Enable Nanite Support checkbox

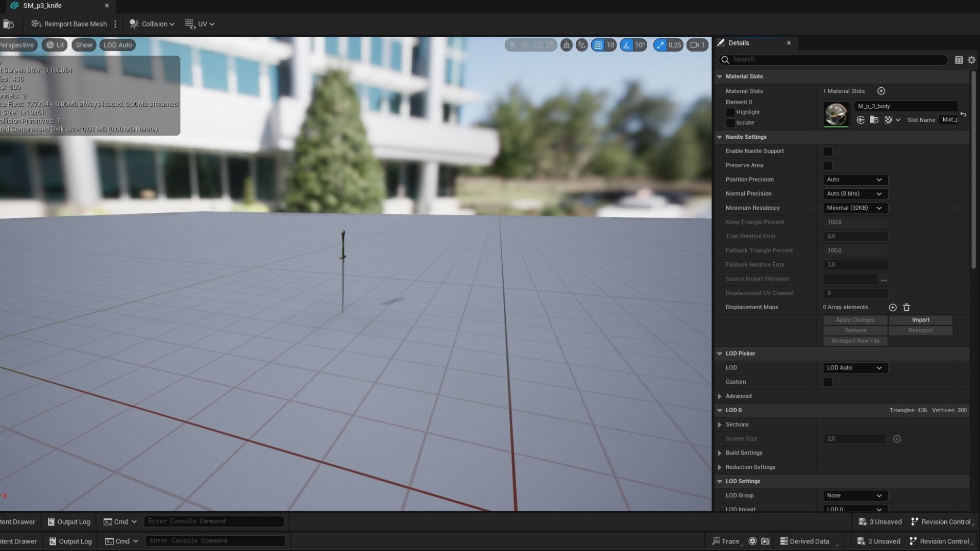click(827, 152)
